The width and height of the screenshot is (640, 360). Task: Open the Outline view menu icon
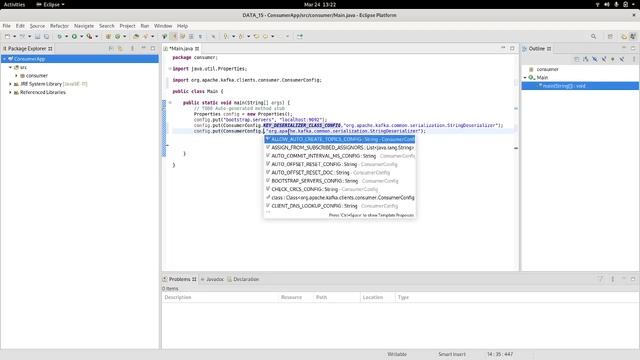[x=634, y=59]
